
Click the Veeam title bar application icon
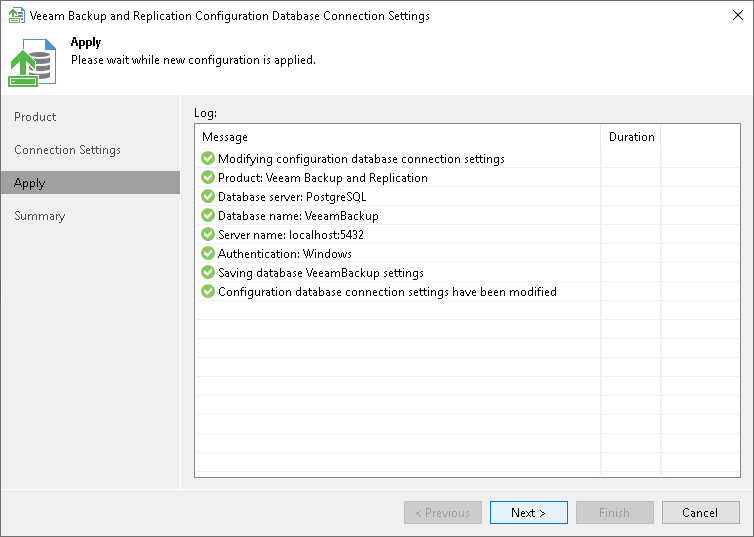tap(16, 15)
